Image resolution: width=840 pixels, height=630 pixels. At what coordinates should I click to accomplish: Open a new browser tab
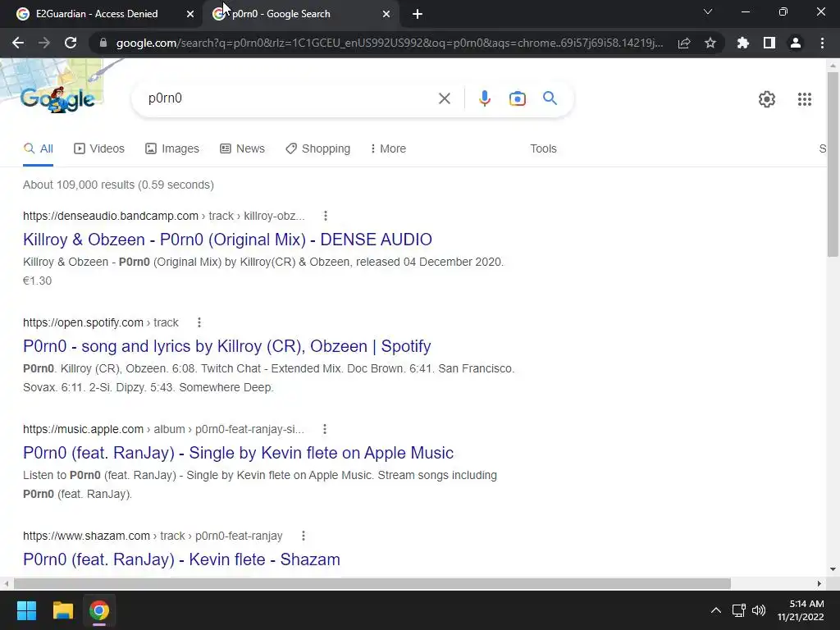418,14
